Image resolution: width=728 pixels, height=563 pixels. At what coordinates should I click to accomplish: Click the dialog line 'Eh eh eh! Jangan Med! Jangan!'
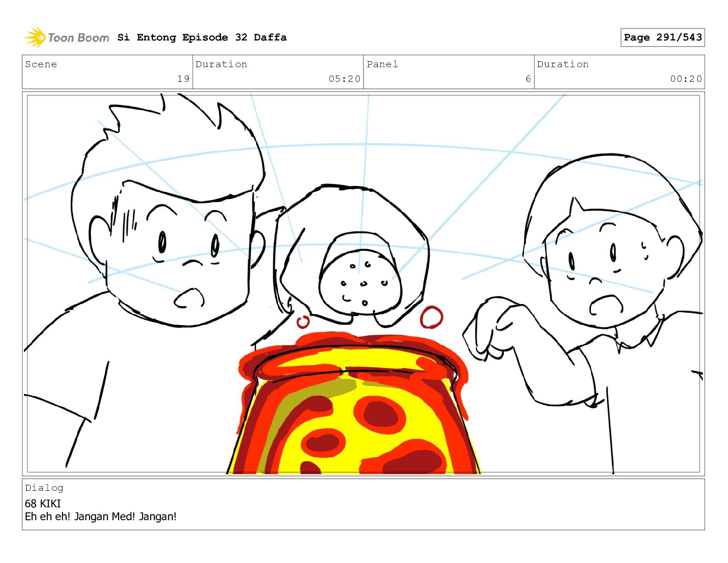(101, 517)
